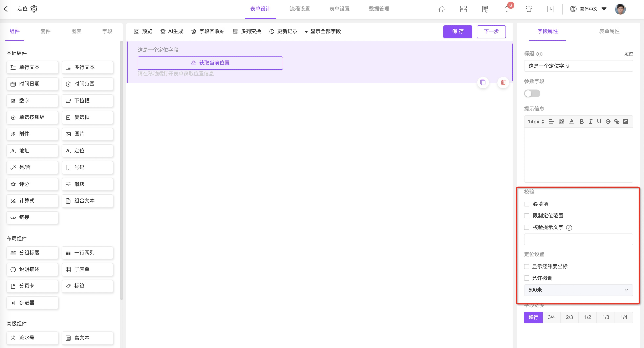Screen dimensions: 644x348
Task: Open the home icon in header
Action: (x=442, y=9)
